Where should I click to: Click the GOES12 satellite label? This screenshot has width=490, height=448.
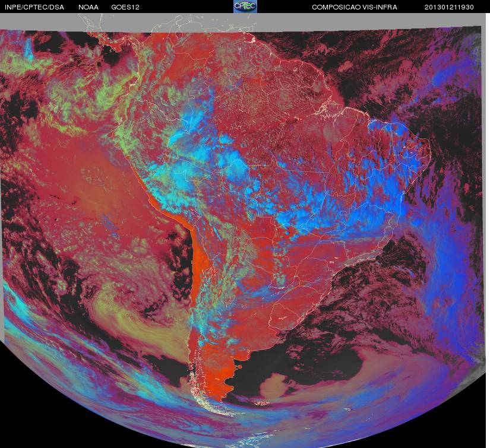(x=125, y=7)
